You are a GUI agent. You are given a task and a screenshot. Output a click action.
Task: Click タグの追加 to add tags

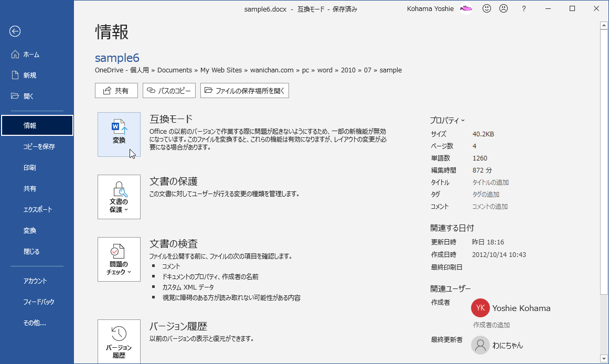click(485, 194)
